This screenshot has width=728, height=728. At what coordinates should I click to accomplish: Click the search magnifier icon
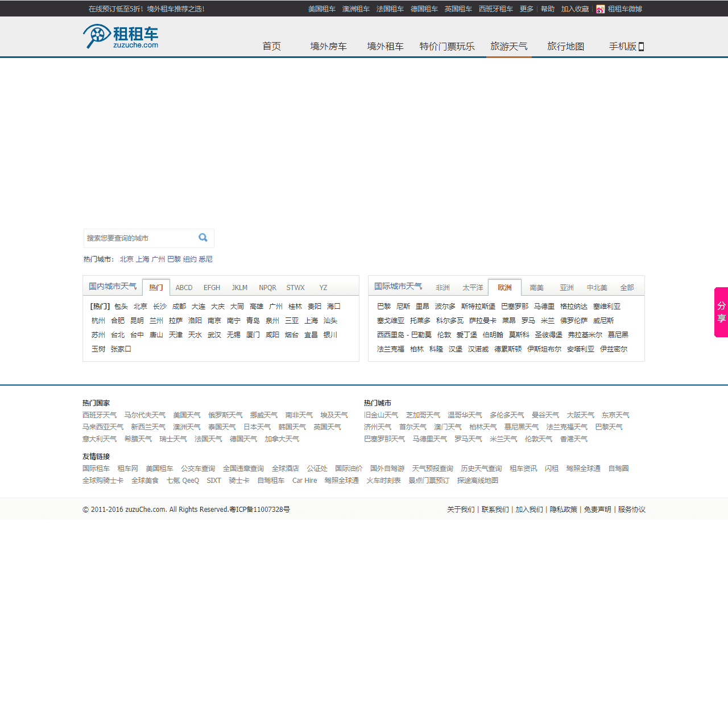click(203, 238)
